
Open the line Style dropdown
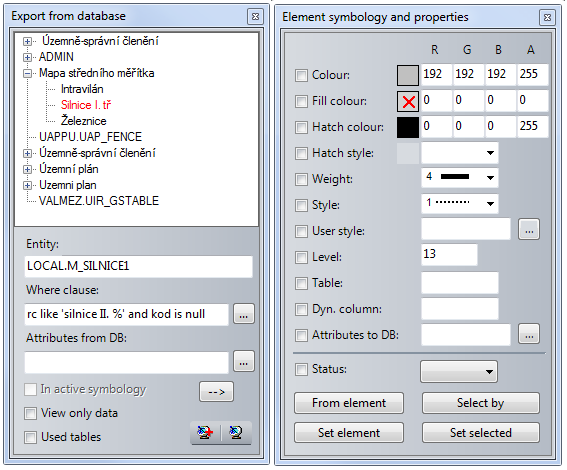pos(460,204)
